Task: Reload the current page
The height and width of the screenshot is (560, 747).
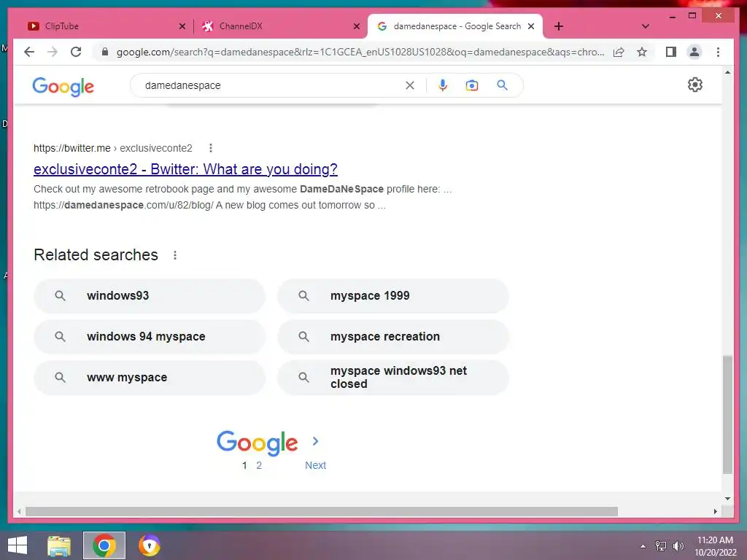Action: 76,52
